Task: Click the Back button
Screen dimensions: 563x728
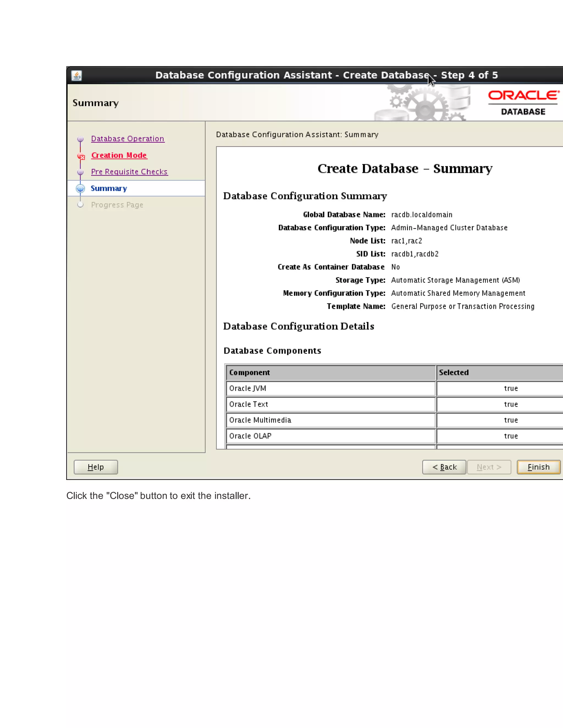Action: (x=444, y=467)
